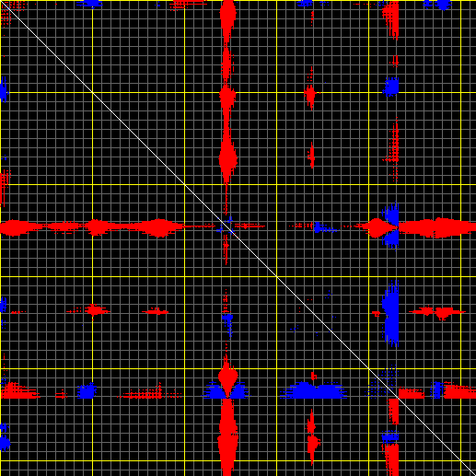Select the paired red clusters right of the tall blue cluster
476x476 pixels.
pos(437,312)
